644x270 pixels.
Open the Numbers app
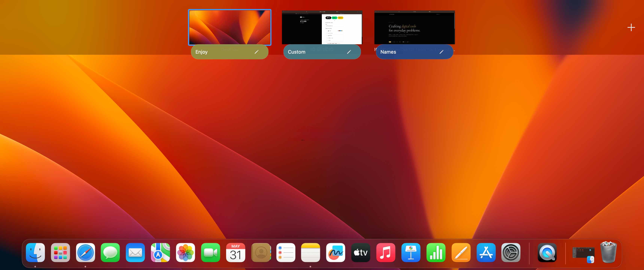coord(436,252)
